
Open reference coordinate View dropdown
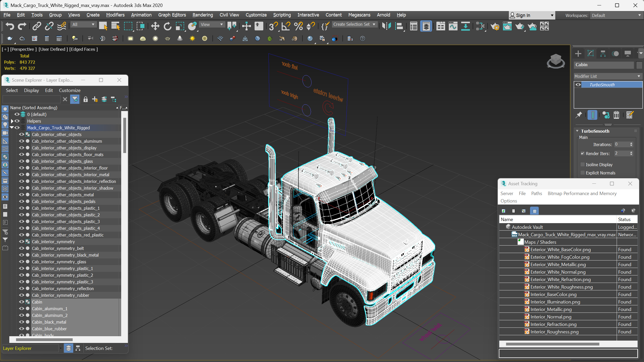pyautogui.click(x=212, y=24)
